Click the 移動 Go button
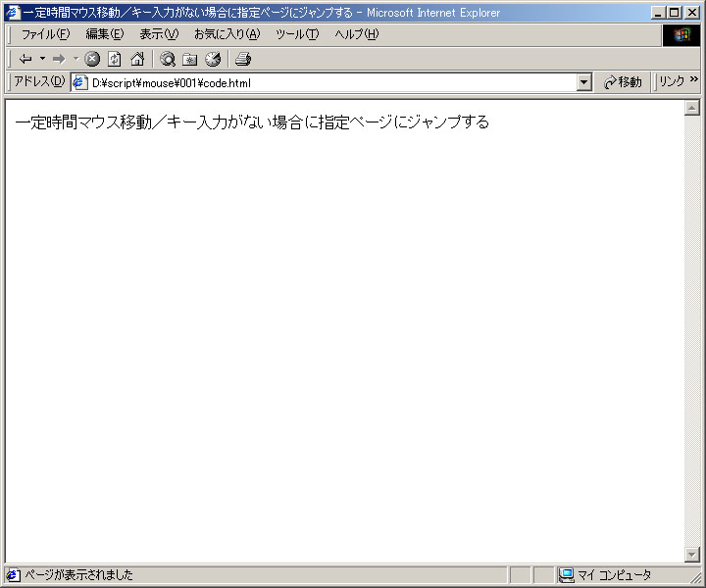 (624, 82)
